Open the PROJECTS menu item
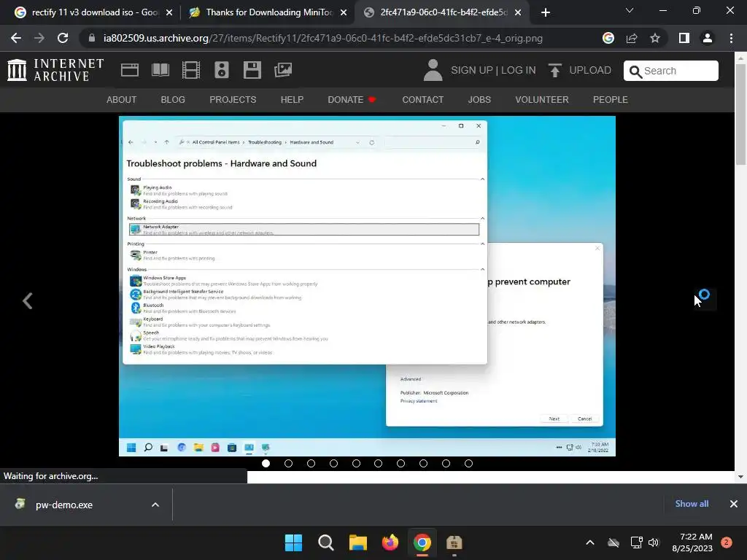 (233, 99)
